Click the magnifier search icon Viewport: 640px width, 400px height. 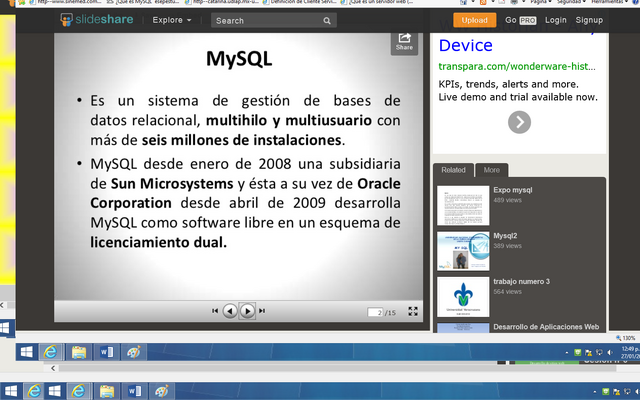(x=327, y=20)
